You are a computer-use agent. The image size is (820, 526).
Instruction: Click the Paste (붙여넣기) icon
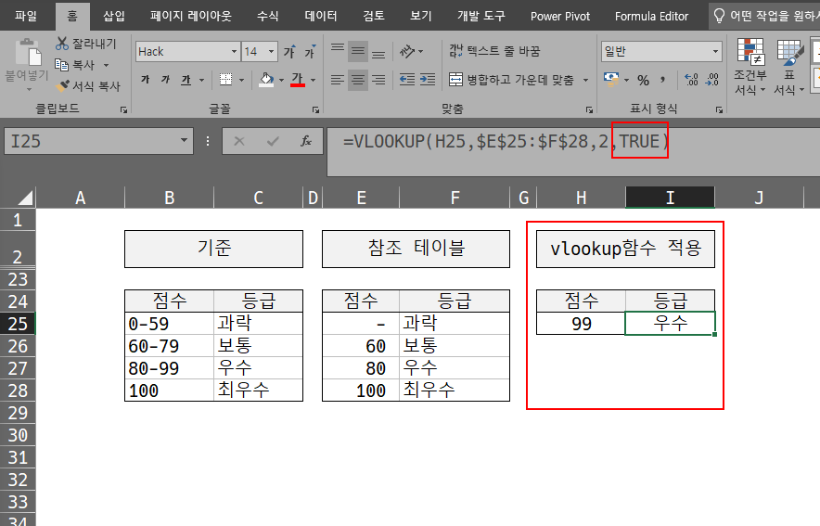[x=27, y=53]
